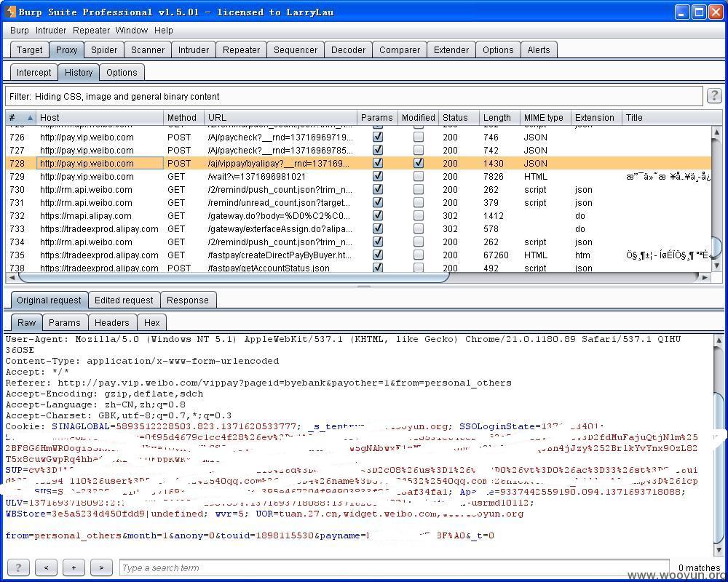Select row 735 createDirectPayByBuyer request
The image size is (728, 582).
pyautogui.click(x=358, y=255)
